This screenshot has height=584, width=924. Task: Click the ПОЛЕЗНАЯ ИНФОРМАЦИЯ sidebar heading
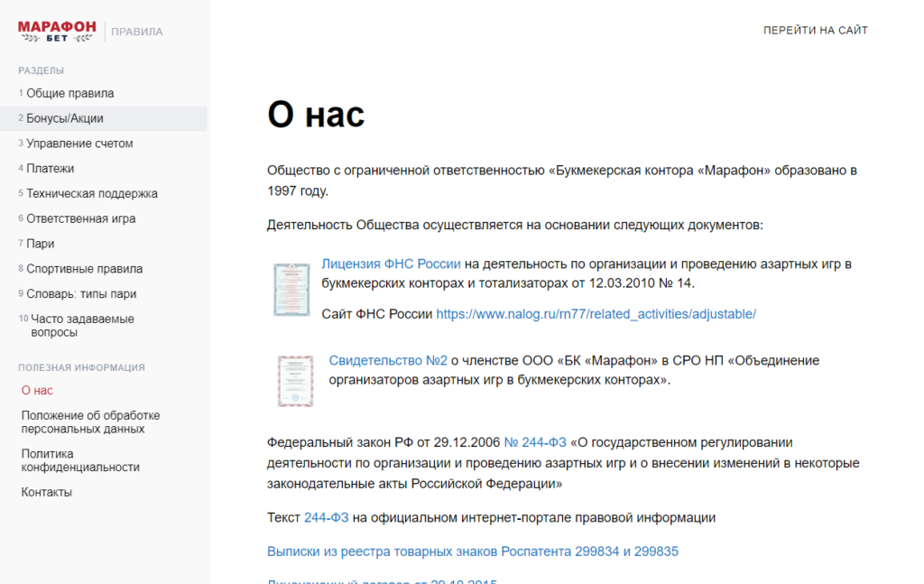click(x=81, y=367)
